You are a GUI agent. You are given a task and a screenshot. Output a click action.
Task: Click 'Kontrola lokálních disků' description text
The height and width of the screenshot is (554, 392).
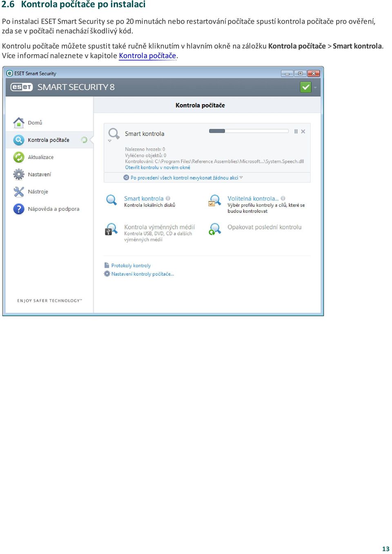click(149, 205)
